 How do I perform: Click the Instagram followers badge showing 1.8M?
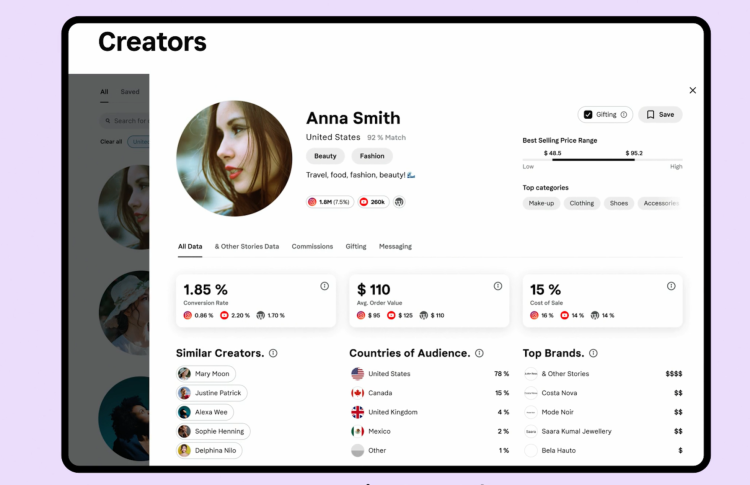click(x=329, y=202)
